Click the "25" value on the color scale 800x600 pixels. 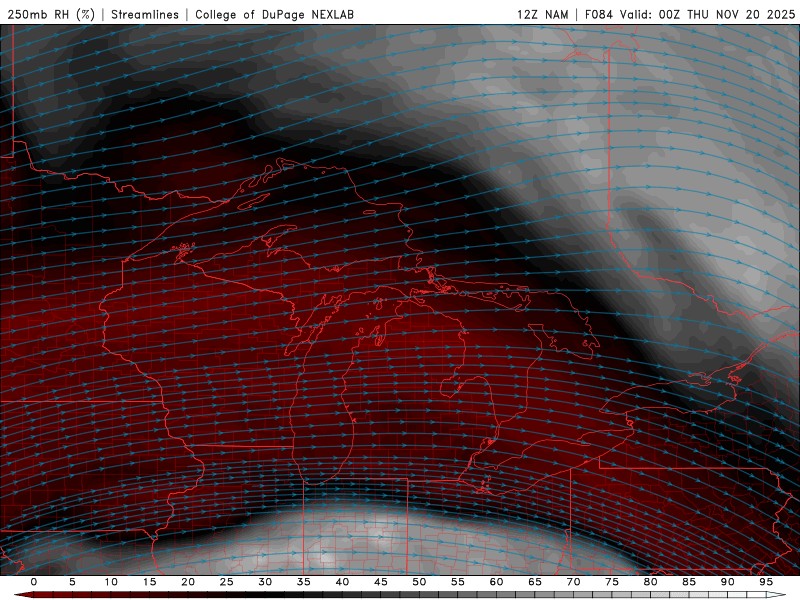(227, 582)
